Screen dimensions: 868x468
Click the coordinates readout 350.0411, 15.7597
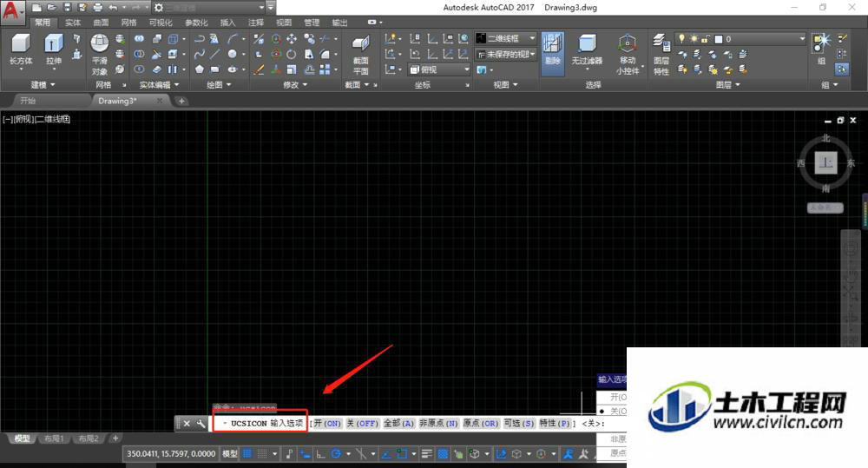click(170, 454)
